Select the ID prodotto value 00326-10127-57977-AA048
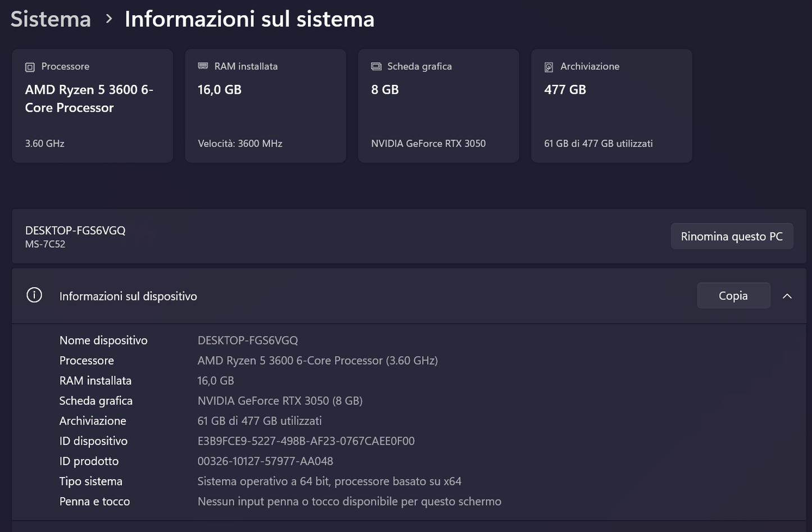The image size is (812, 532). pyautogui.click(x=265, y=461)
